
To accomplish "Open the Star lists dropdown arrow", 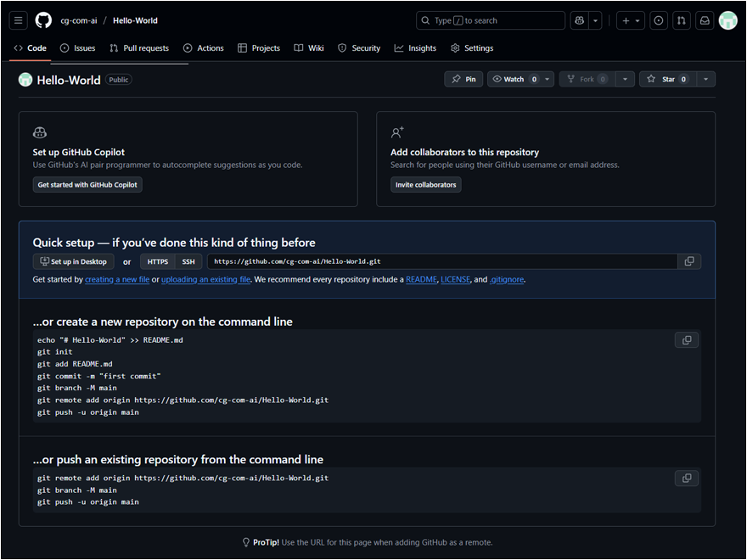I will click(705, 79).
